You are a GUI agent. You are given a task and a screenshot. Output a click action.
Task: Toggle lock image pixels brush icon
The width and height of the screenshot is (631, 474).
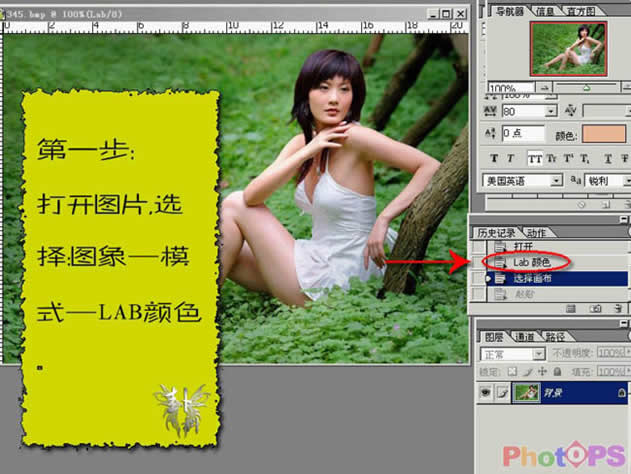point(528,372)
